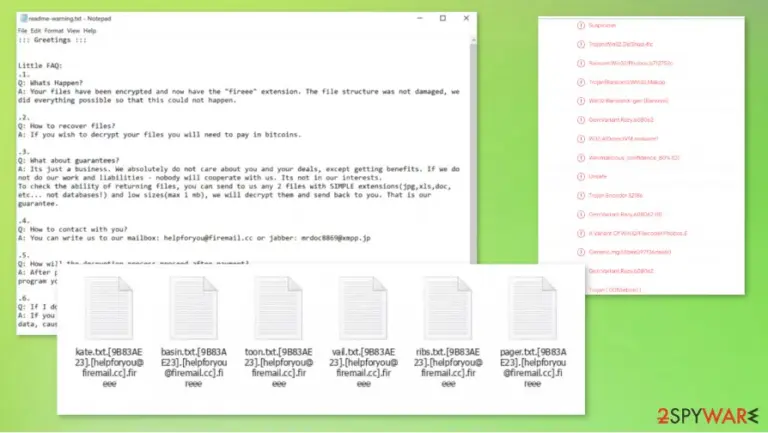Select the kate.txt encrypted file icon
Viewport: 768px width, 433px height.
(109, 308)
